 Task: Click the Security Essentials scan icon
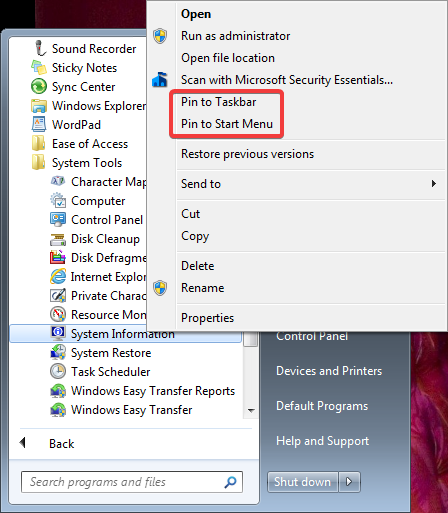pyautogui.click(x=160, y=80)
